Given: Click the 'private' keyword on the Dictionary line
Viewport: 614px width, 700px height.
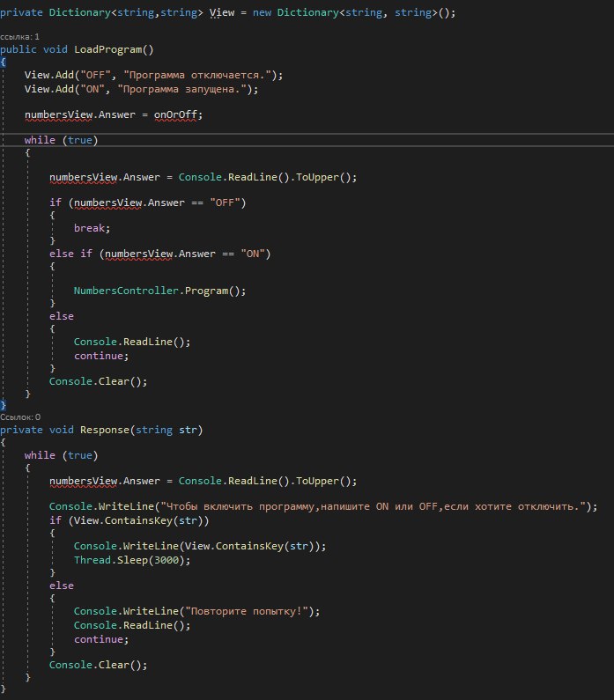Looking at the screenshot, I should [x=21, y=12].
